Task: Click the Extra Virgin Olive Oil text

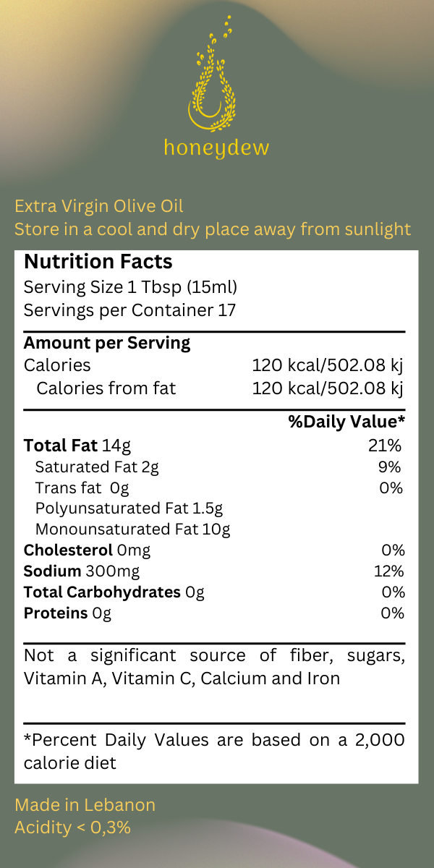Action: pyautogui.click(x=99, y=206)
